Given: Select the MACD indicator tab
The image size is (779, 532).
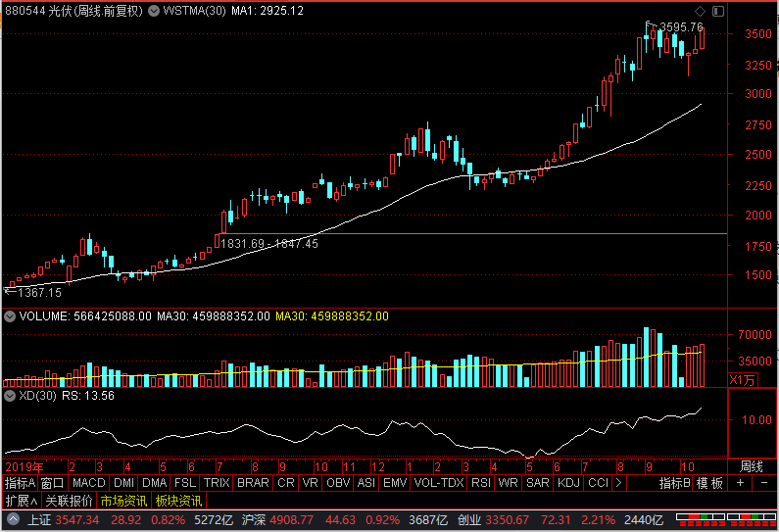Looking at the screenshot, I should tap(88, 483).
